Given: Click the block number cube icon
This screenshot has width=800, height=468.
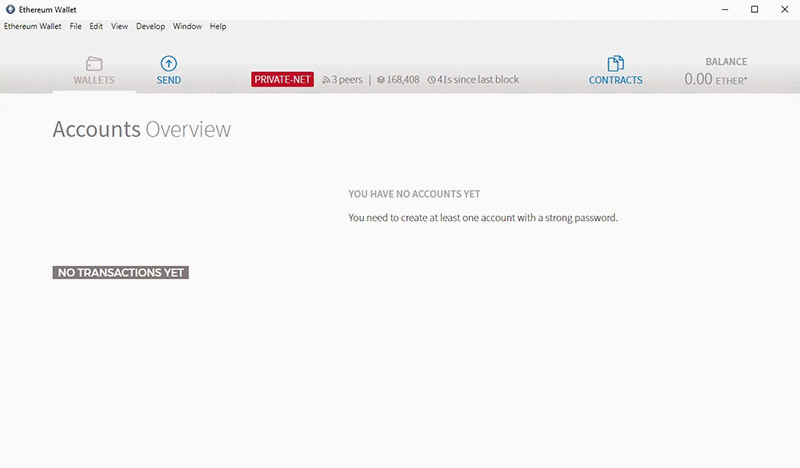Looking at the screenshot, I should coord(381,80).
